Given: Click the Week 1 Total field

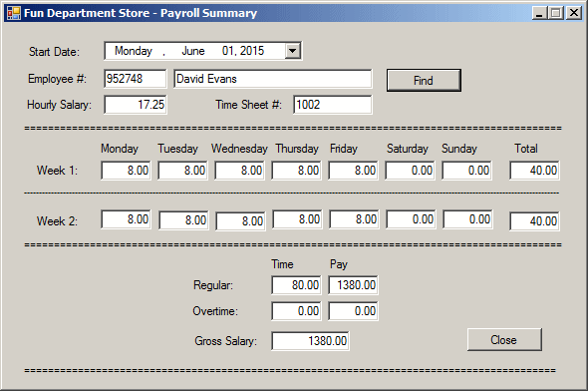Looking at the screenshot, I should click(x=535, y=171).
